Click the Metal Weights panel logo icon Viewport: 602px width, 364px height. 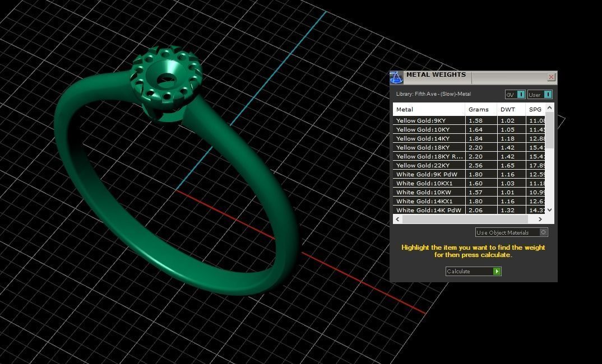(x=396, y=77)
